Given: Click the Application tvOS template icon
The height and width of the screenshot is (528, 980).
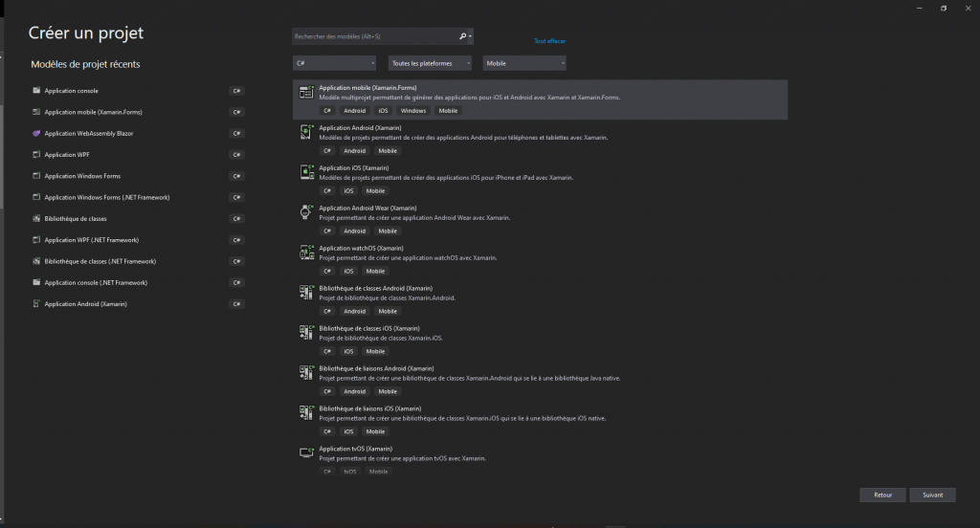Looking at the screenshot, I should (306, 452).
